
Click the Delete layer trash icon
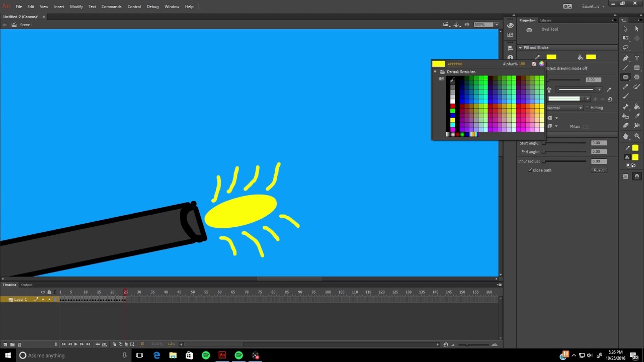[20, 344]
